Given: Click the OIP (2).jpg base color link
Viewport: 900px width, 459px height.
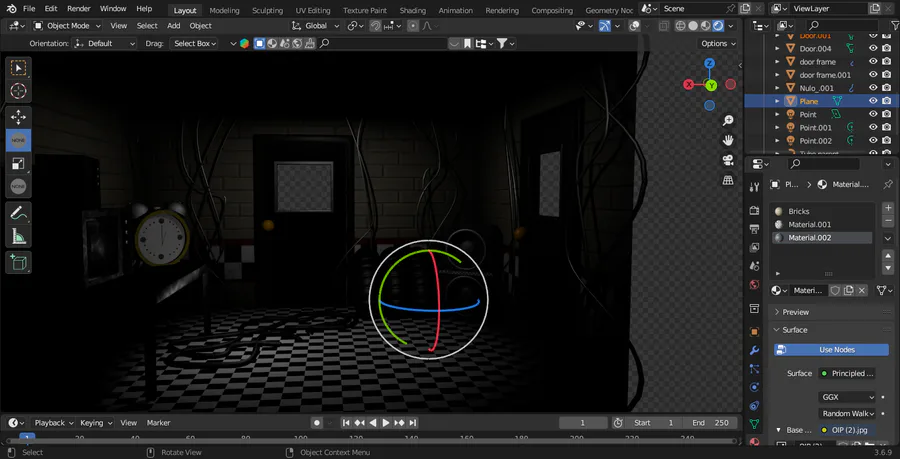Looking at the screenshot, I should point(847,430).
